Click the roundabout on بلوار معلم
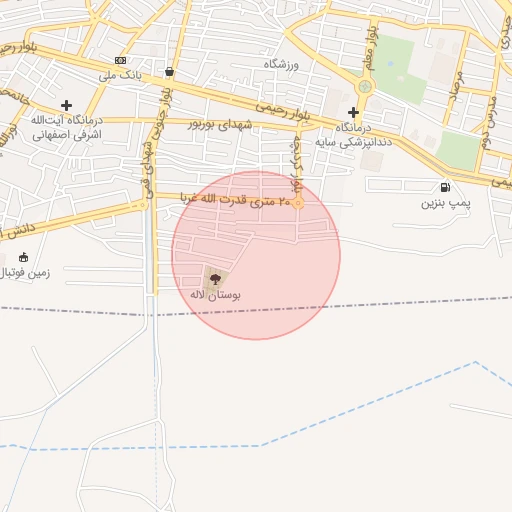 coord(365,87)
